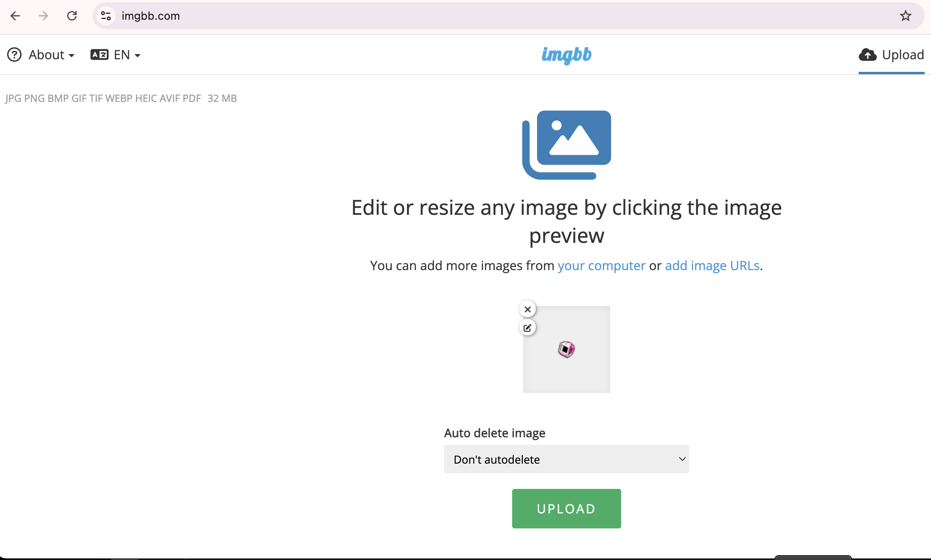This screenshot has width=931, height=560.
Task: Bookmark the page with the star icon
Action: click(905, 16)
